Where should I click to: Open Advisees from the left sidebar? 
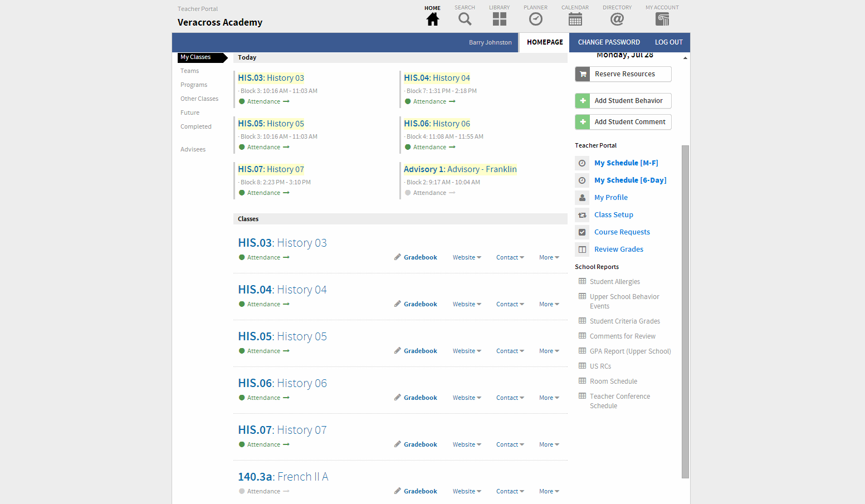[193, 149]
